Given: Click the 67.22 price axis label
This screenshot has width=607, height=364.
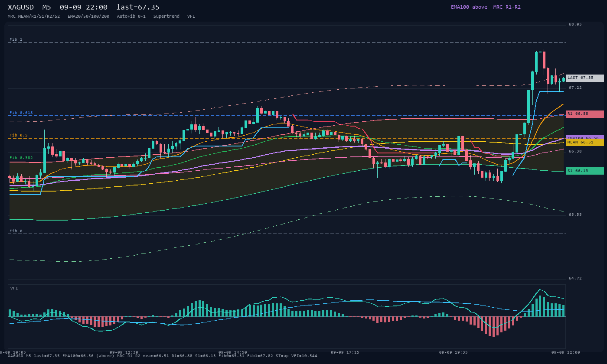Looking at the screenshot, I should 575,88.
